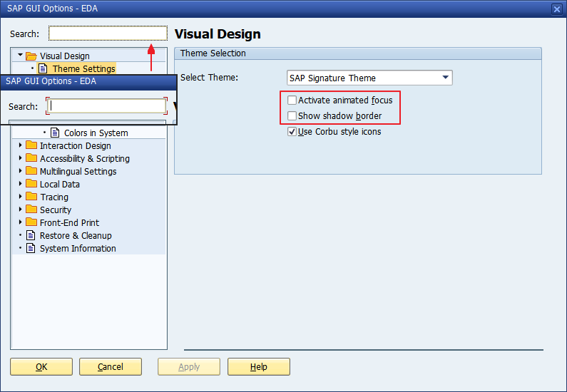Collapse the Visual Design tree node
This screenshot has height=392, width=567.
click(20, 56)
